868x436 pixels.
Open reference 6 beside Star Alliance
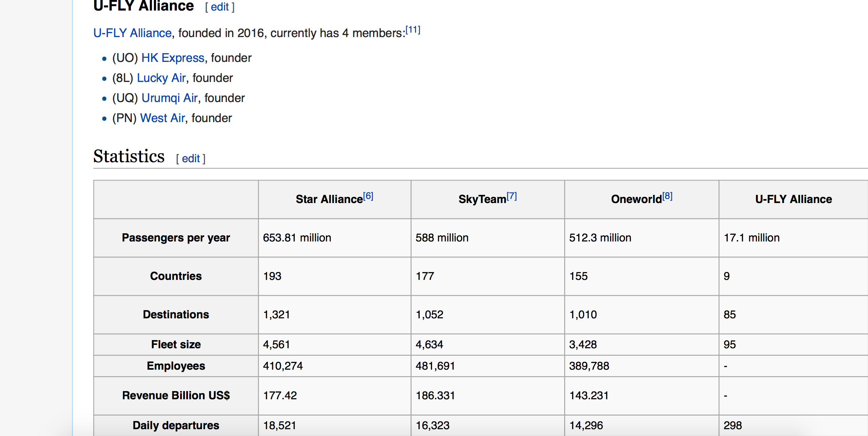(368, 196)
